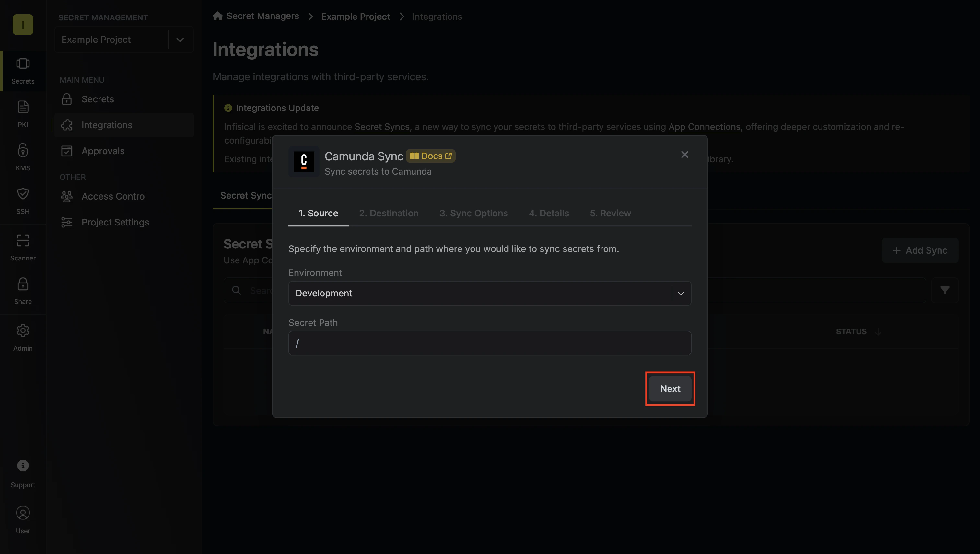Go to Secret Managers breadcrumb

262,17
